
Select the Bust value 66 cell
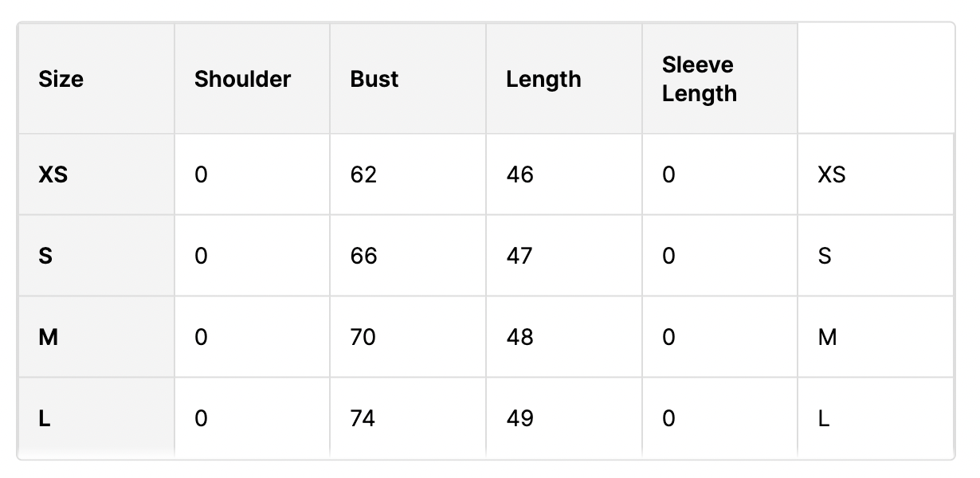[x=363, y=256]
